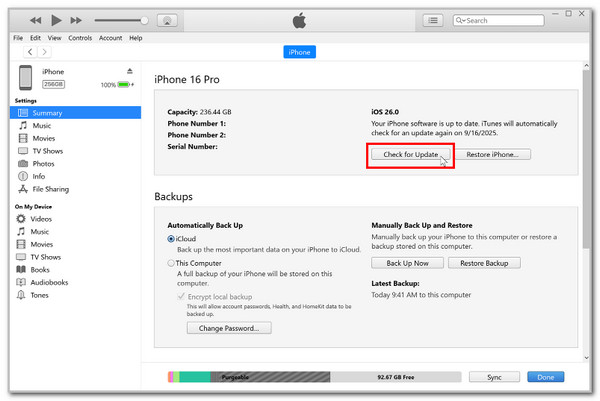Click the vertical scrollbar up arrow
The image size is (600, 401).
coord(586,66)
